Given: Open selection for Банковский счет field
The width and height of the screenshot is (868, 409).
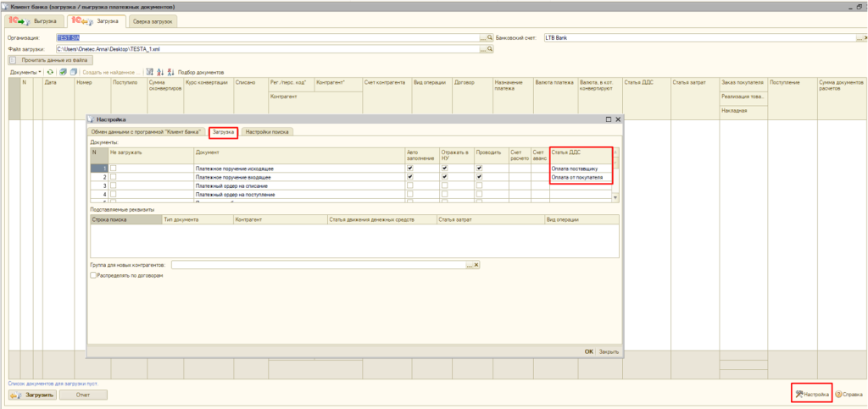Looking at the screenshot, I should (860, 38).
